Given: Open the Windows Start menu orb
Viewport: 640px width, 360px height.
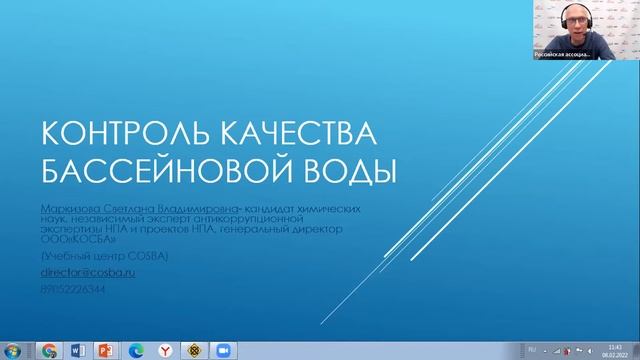Looking at the screenshot, I should click(12, 351).
